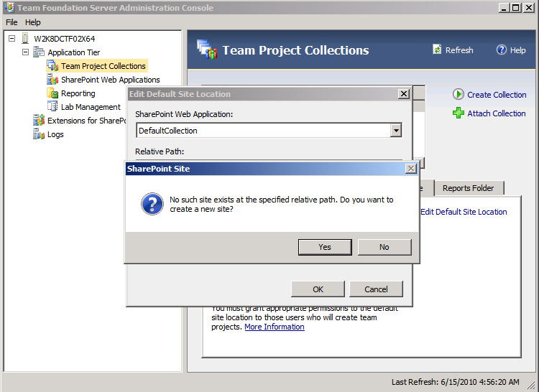Click the Application Tier node icon
The height and width of the screenshot is (392, 539).
(39, 52)
